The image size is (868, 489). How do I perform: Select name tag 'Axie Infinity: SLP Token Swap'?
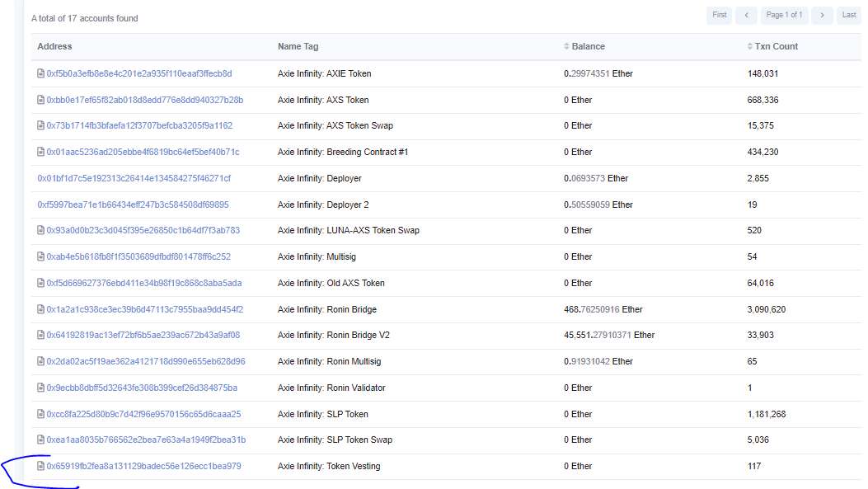[335, 440]
